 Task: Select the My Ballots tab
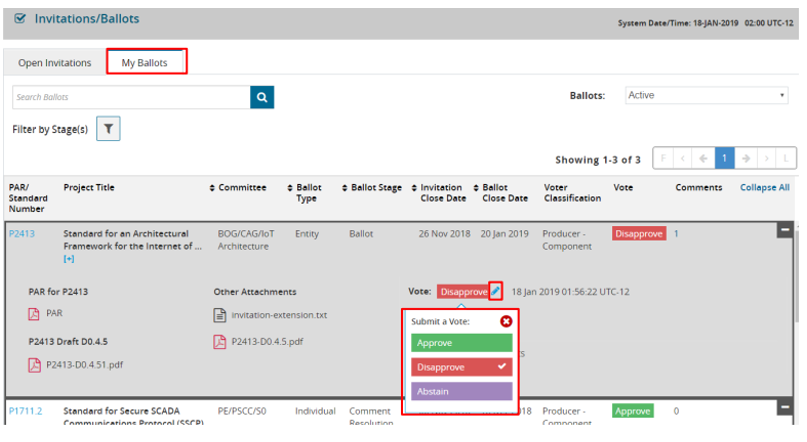[146, 63]
